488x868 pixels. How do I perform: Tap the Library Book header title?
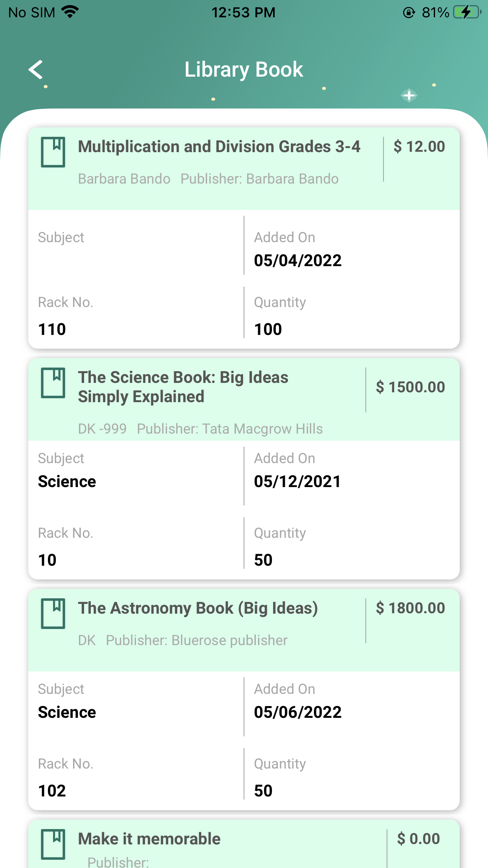point(244,70)
